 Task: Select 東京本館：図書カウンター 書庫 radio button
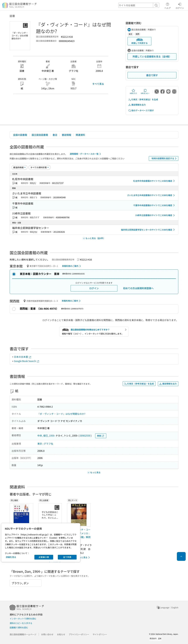coord(14,274)
